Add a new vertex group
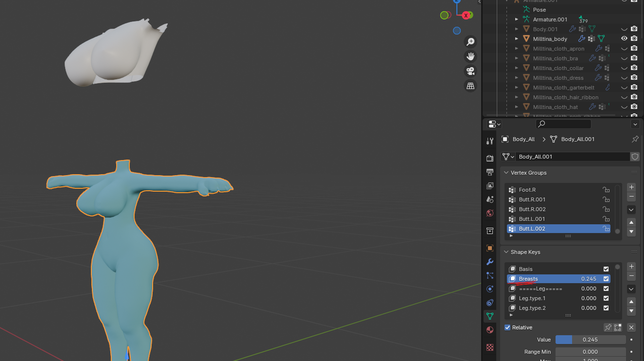 point(631,187)
